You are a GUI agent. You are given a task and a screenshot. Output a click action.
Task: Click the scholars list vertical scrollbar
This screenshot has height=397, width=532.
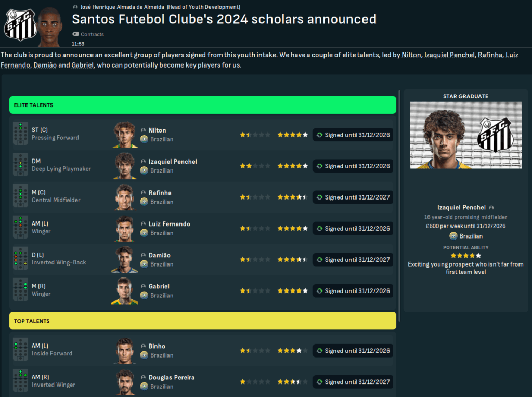(x=399, y=208)
